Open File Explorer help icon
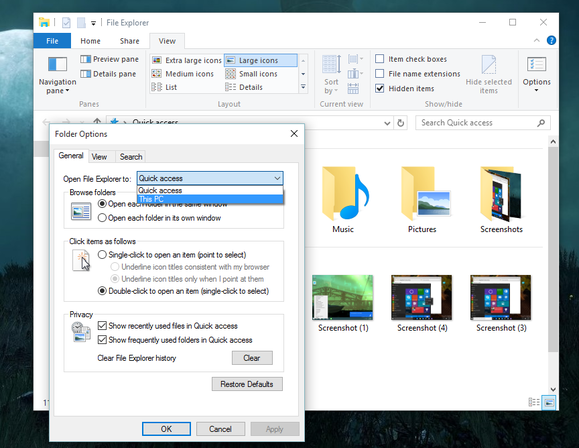Image resolution: width=579 pixels, height=448 pixels. [x=551, y=40]
